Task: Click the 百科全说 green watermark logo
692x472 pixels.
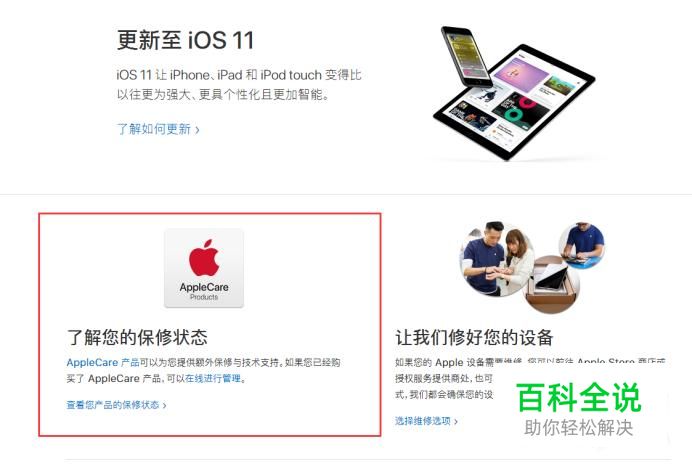Action: (x=578, y=397)
